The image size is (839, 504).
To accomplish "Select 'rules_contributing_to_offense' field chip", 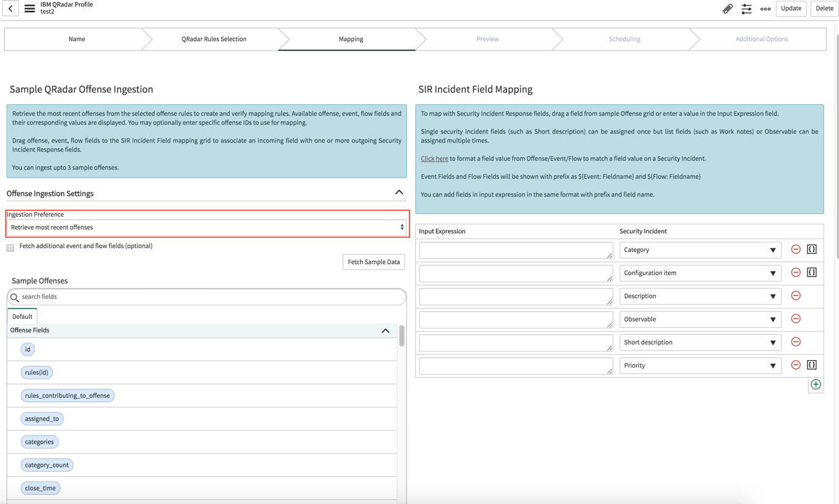I will coord(68,395).
